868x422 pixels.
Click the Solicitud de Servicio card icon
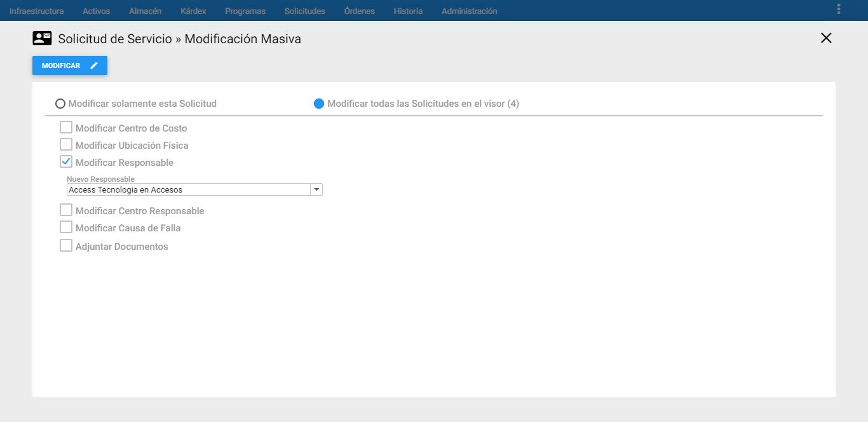42,38
